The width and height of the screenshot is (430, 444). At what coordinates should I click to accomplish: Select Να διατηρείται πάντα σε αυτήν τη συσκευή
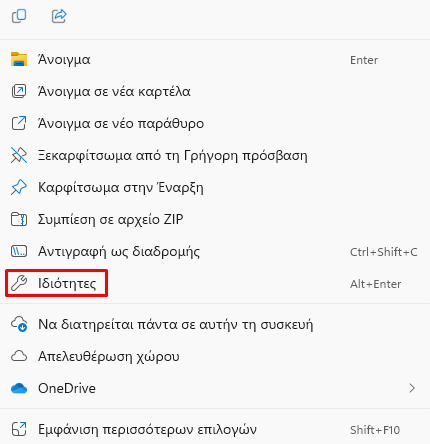click(x=215, y=324)
